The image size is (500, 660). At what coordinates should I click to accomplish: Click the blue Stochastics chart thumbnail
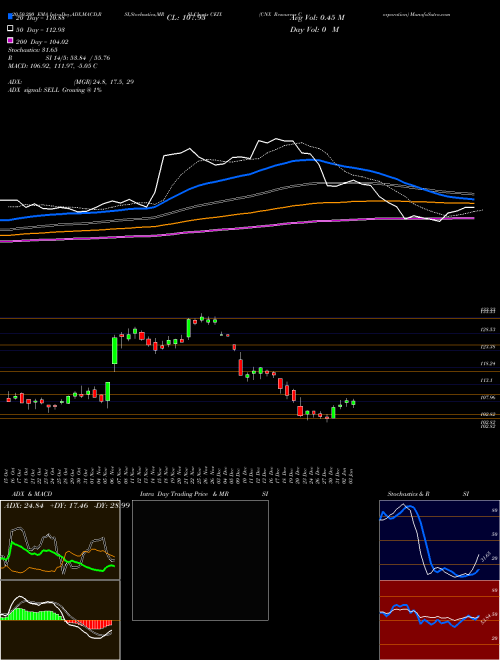439,540
